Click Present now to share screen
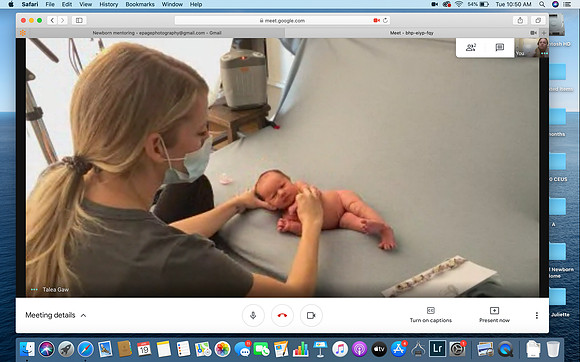 click(x=494, y=315)
